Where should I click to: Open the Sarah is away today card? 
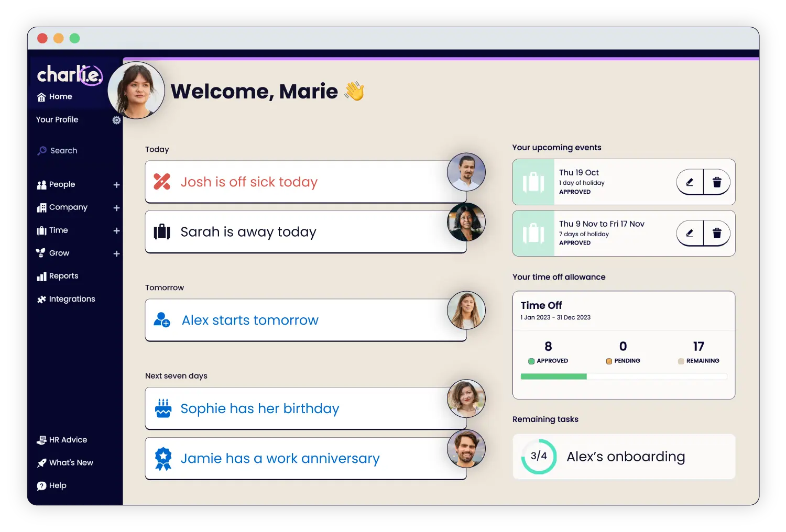[305, 232]
